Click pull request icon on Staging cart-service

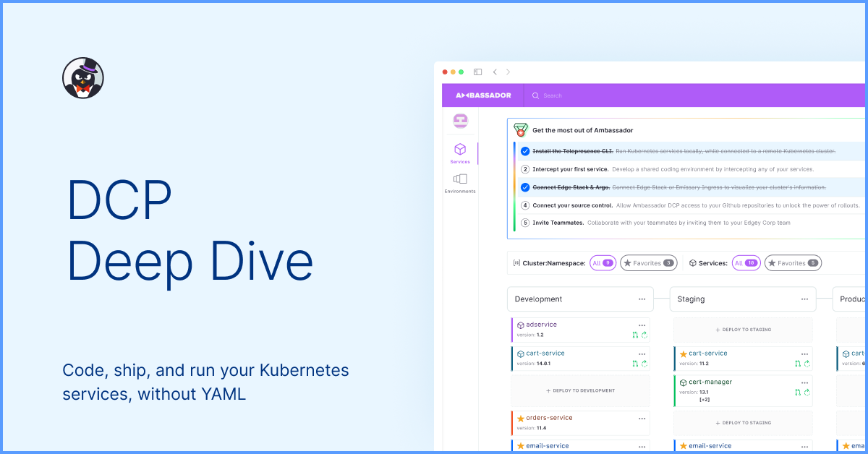(x=798, y=364)
